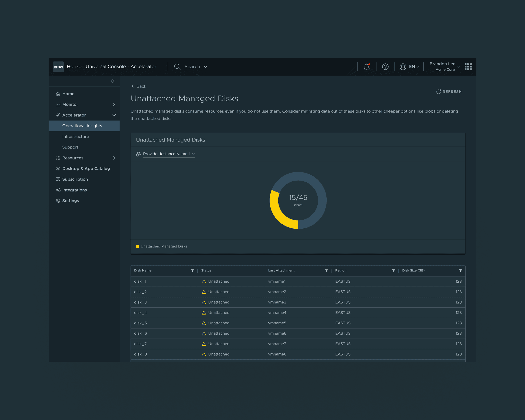The image size is (525, 420).
Task: Select Operational Insights in the sidebar
Action: coord(82,126)
